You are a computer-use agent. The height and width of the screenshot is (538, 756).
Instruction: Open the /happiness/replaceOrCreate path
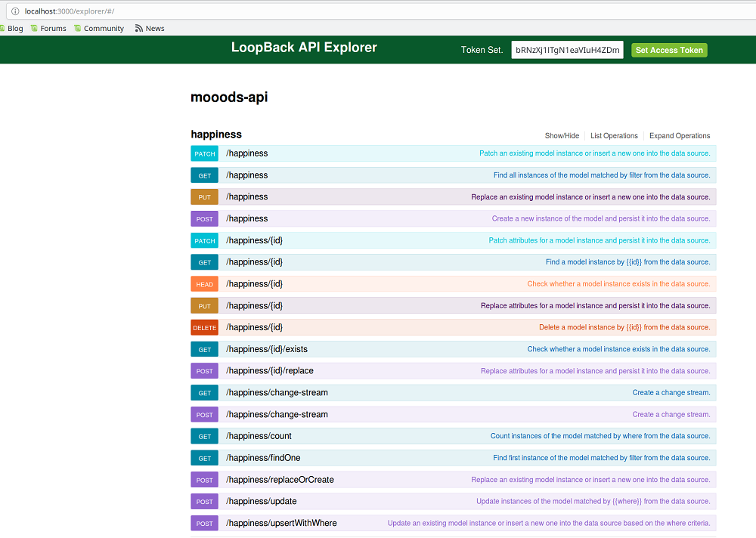tap(280, 480)
